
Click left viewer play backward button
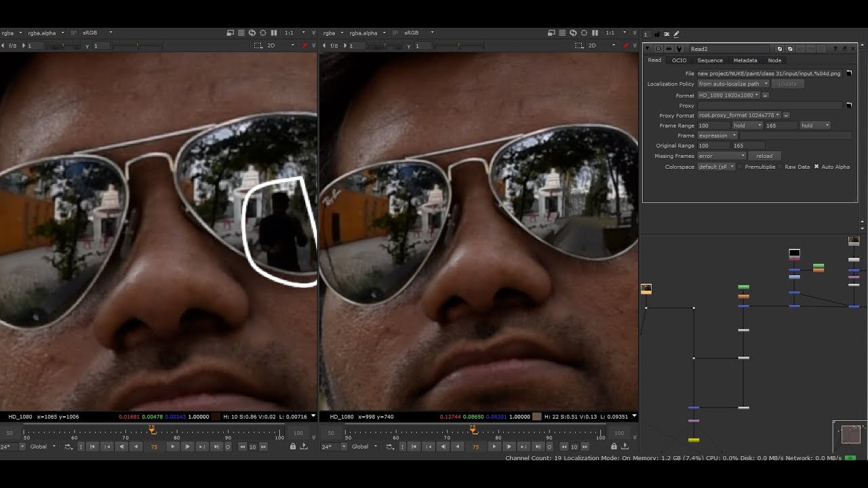tap(136, 447)
